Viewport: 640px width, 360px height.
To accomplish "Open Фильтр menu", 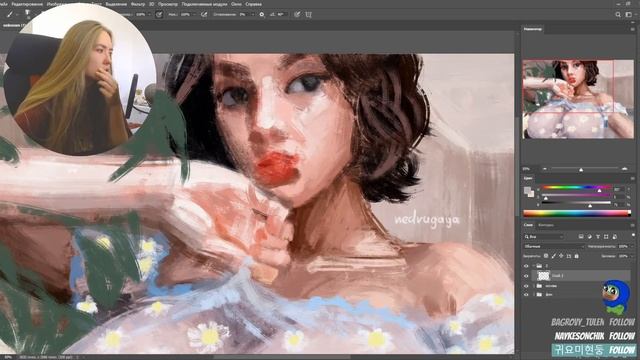I will pyautogui.click(x=138, y=4).
